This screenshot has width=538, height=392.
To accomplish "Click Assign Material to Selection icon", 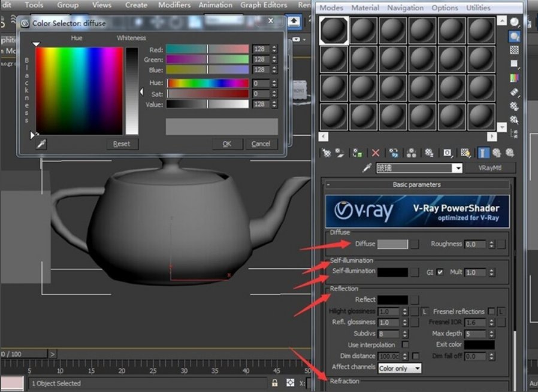I will click(357, 153).
